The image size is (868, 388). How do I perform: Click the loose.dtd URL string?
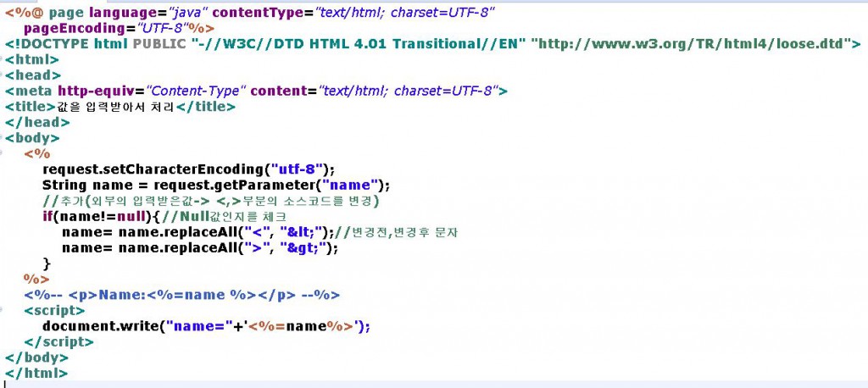(691, 44)
